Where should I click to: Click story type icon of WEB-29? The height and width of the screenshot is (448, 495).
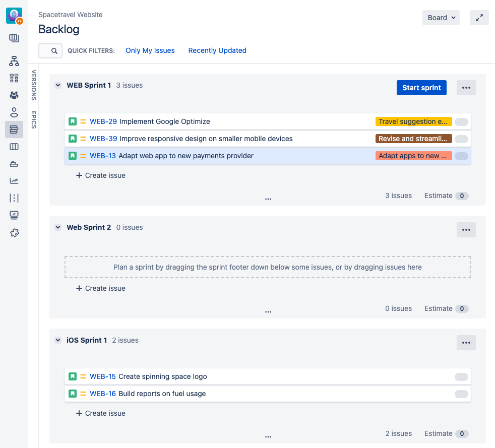[x=73, y=121]
